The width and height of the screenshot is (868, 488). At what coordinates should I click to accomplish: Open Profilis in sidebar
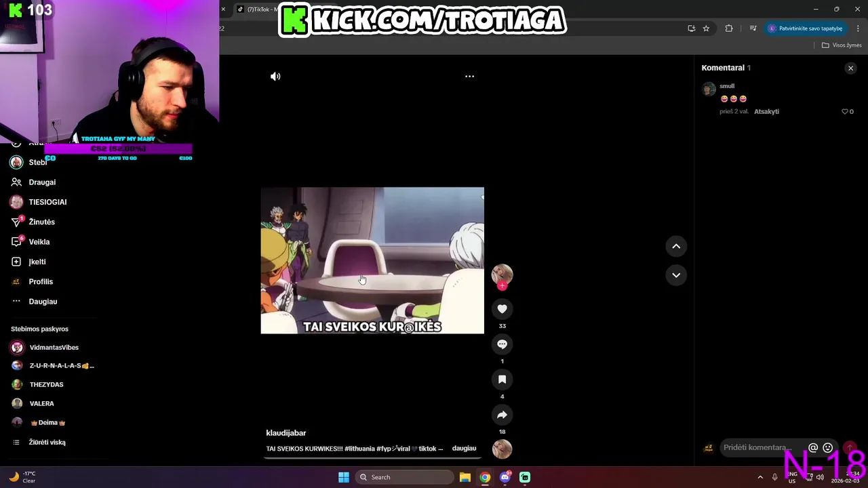(x=41, y=282)
